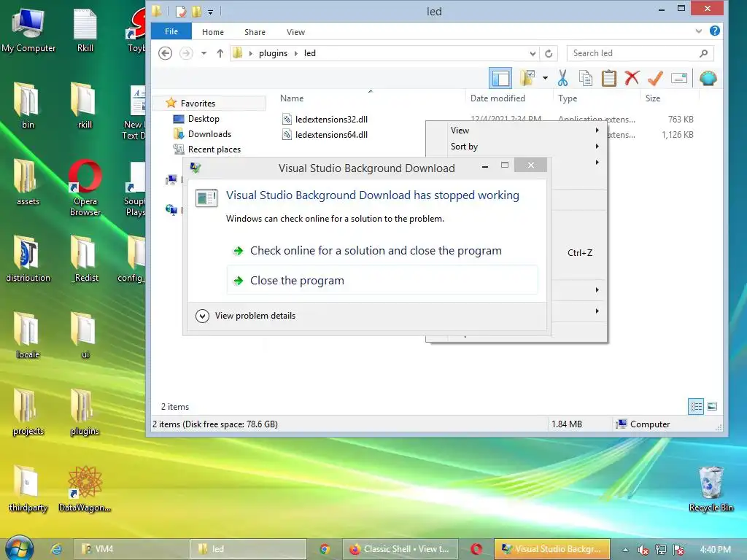The image size is (747, 560).
Task: Choose Close the program option
Action: pos(382,281)
